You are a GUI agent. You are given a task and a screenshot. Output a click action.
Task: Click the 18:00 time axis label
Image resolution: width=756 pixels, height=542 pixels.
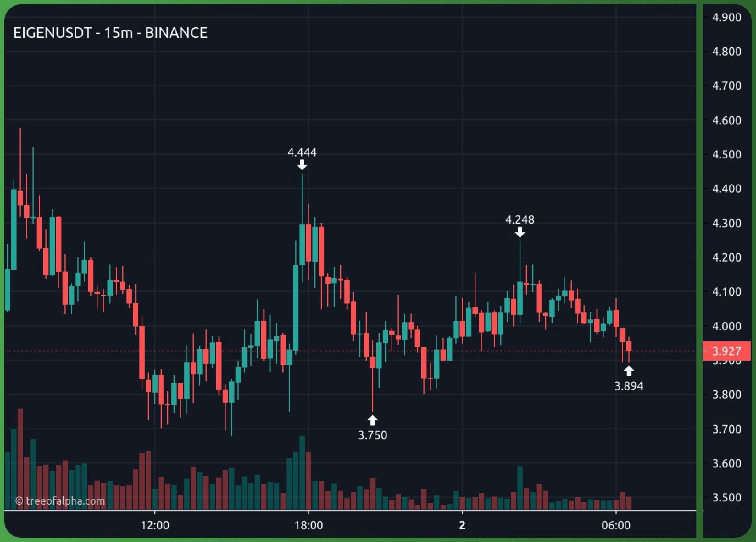(x=308, y=525)
